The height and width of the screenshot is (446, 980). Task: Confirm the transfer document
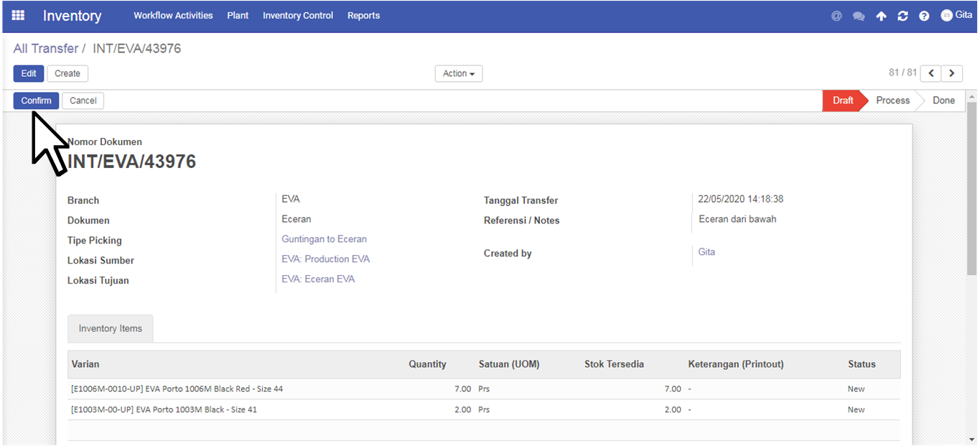(36, 101)
